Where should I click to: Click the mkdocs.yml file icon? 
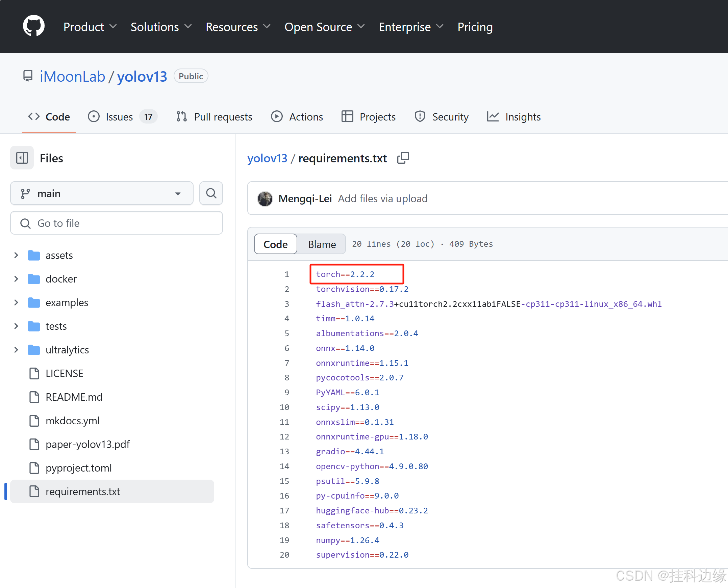point(34,421)
